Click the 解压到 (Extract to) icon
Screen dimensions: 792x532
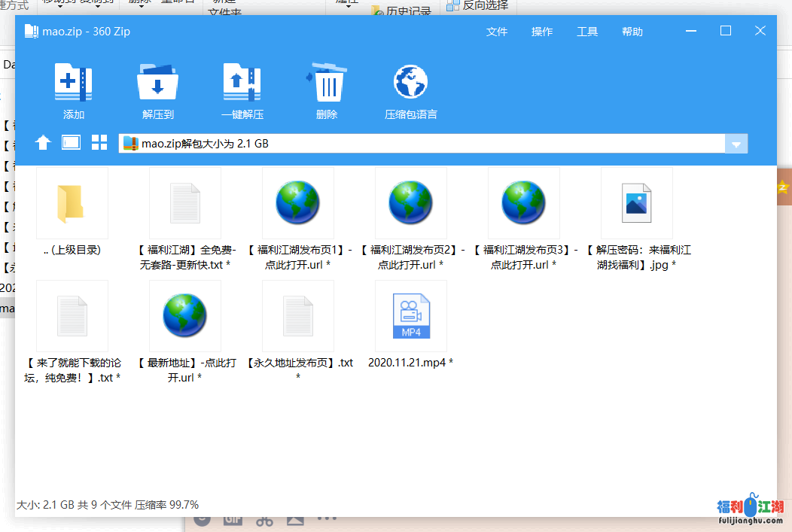click(x=157, y=83)
